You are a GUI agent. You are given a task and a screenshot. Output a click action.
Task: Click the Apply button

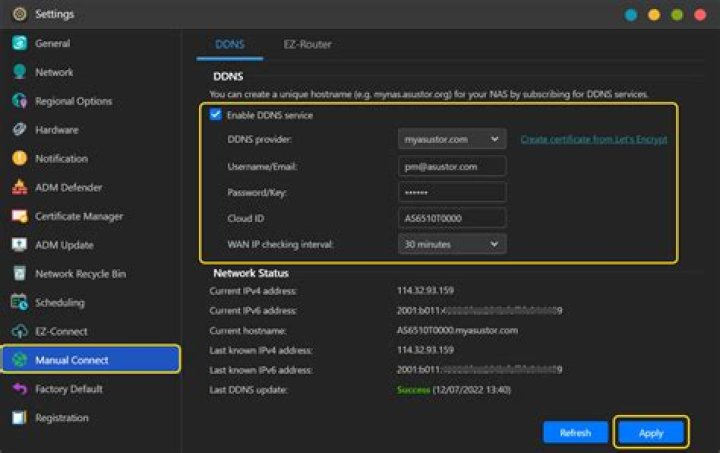651,432
